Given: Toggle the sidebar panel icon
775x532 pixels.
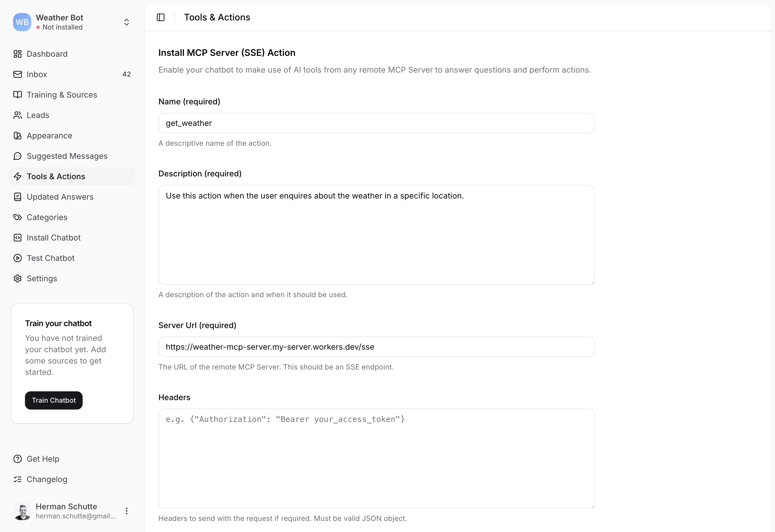Looking at the screenshot, I should (160, 17).
